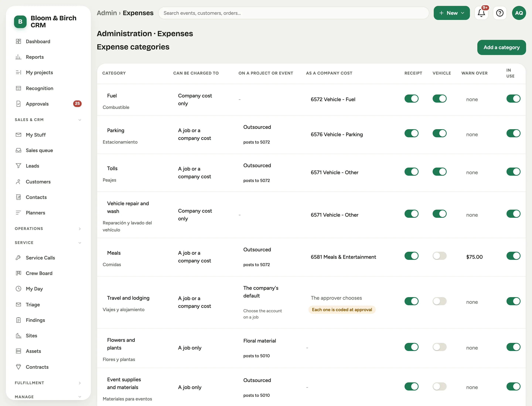Screen dimensions: 532x406
Task: Enable Vehicle switch for Meals
Action: pos(439,256)
